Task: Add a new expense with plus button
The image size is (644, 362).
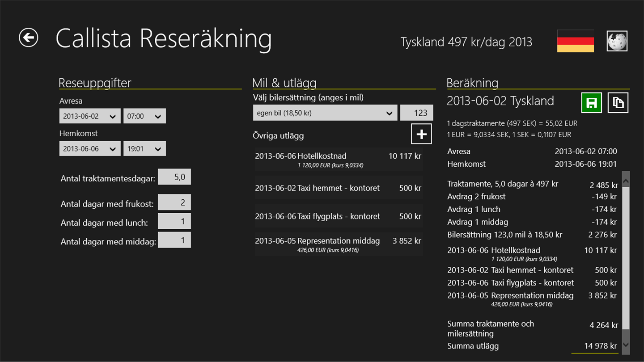Action: (421, 134)
